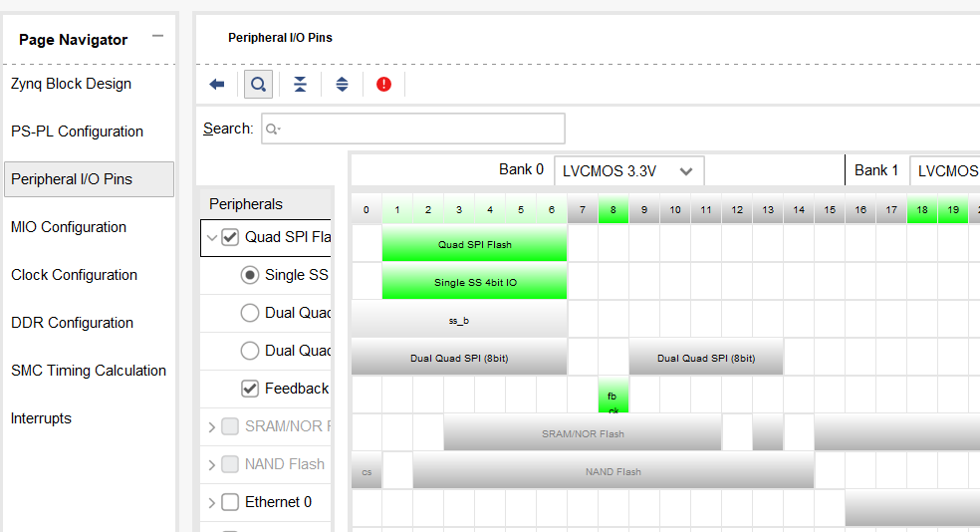Open SMC Timing Calculation page

[88, 371]
